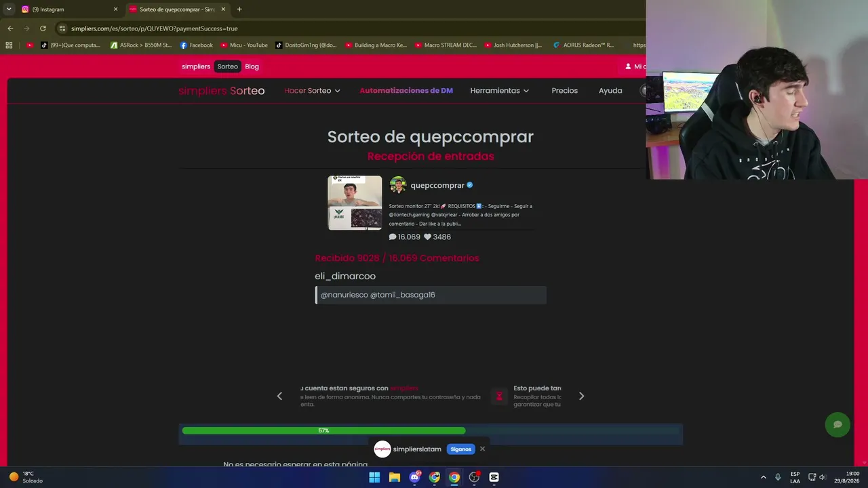Screen dimensions: 868x488
Task: Open CapCut from the taskbar
Action: (x=494, y=477)
